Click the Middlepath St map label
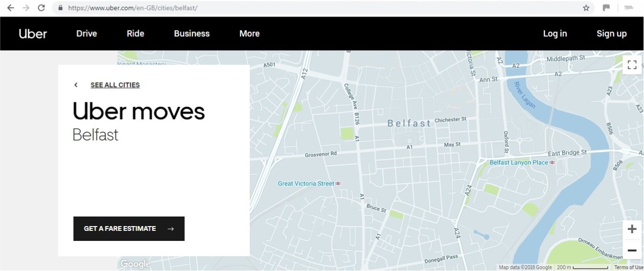The width and height of the screenshot is (644, 271). (x=566, y=58)
